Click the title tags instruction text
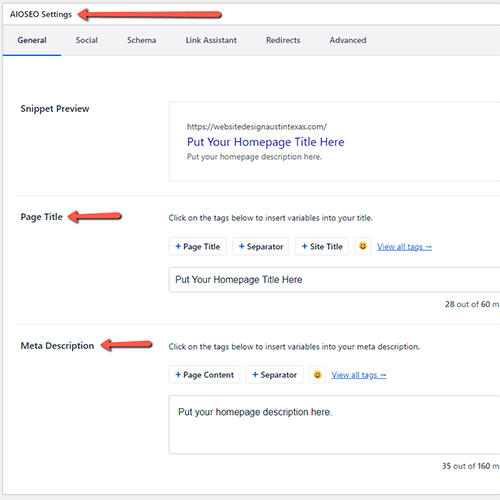This screenshot has width=500, height=500. point(270,218)
